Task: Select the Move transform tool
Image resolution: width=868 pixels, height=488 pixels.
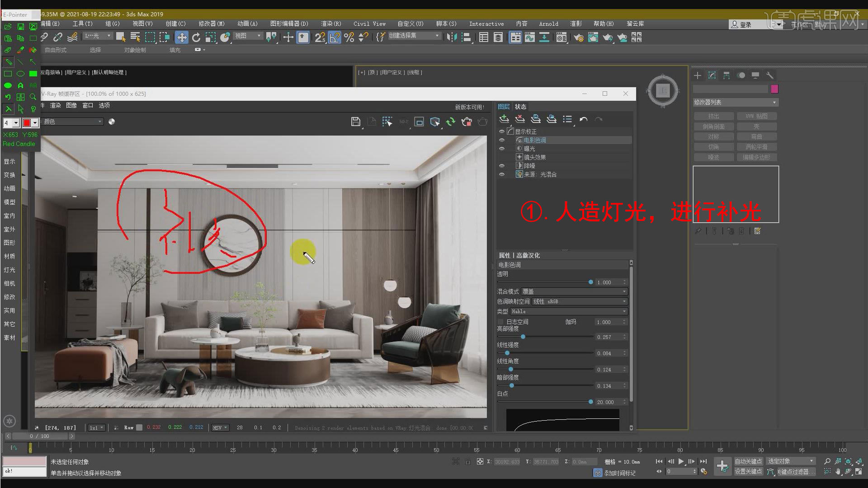Action: [182, 38]
